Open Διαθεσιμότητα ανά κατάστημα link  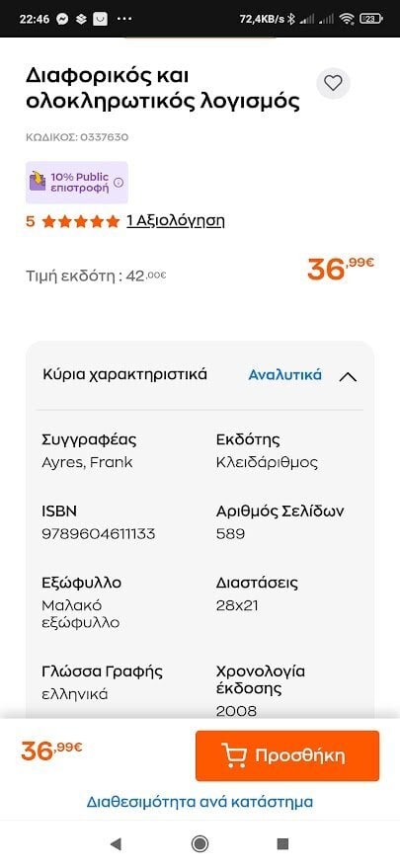pyautogui.click(x=200, y=802)
